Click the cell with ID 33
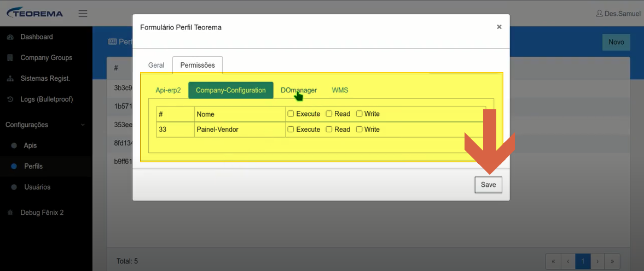 click(x=176, y=129)
